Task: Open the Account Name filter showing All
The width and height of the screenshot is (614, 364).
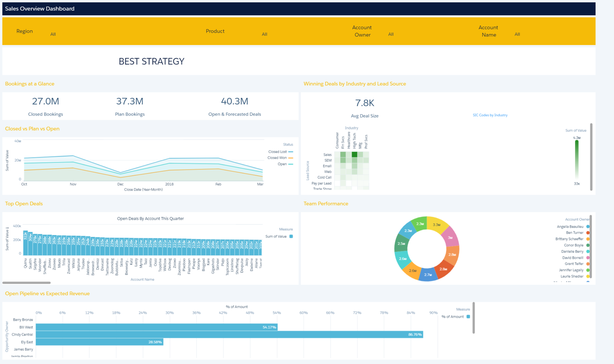Action: pyautogui.click(x=517, y=34)
